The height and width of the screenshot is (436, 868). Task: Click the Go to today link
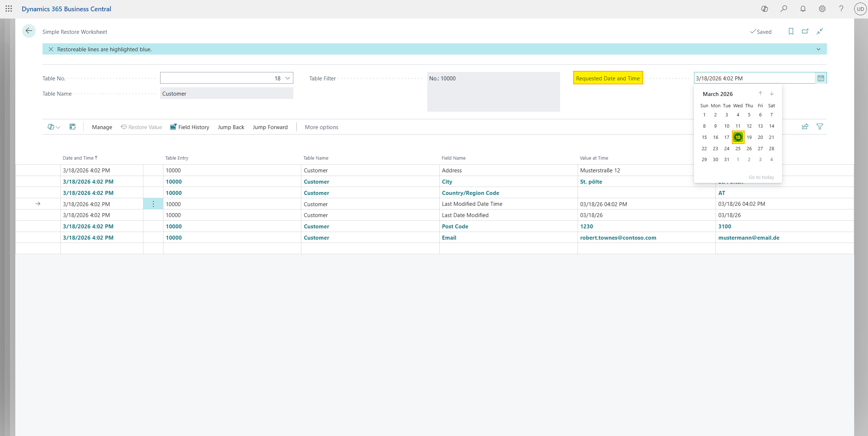tap(761, 177)
